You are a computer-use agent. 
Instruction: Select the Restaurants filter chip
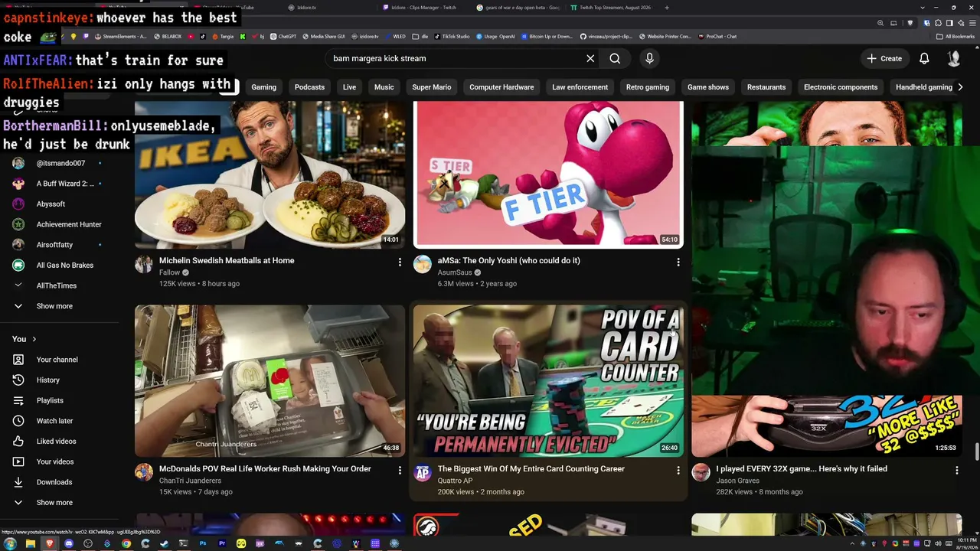[x=766, y=87]
